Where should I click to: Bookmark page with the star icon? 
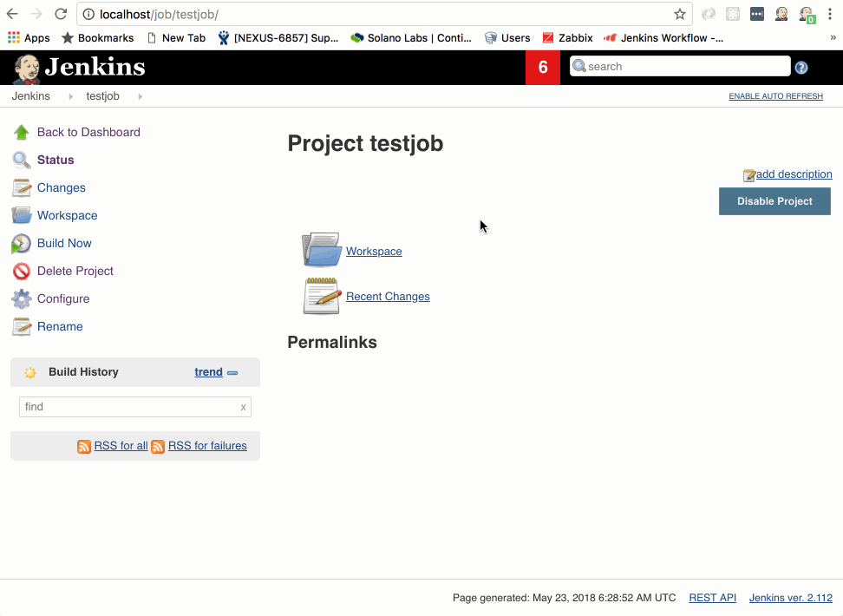coord(680,14)
